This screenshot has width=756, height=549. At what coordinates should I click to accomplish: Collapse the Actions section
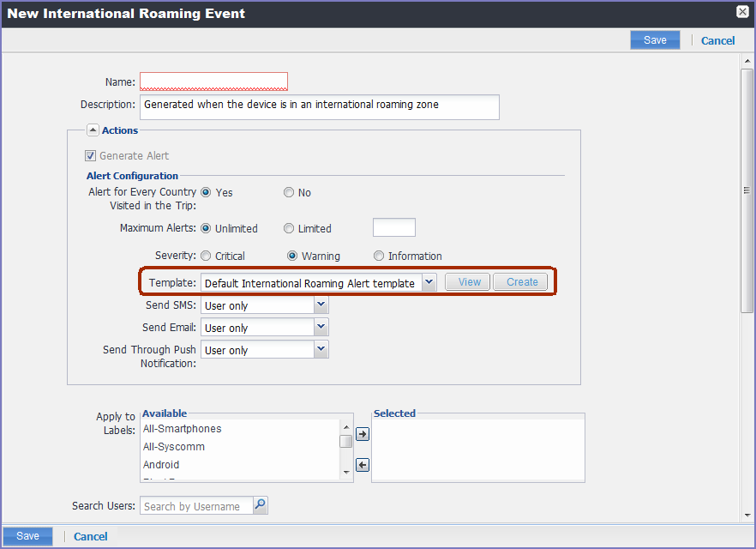tap(93, 130)
